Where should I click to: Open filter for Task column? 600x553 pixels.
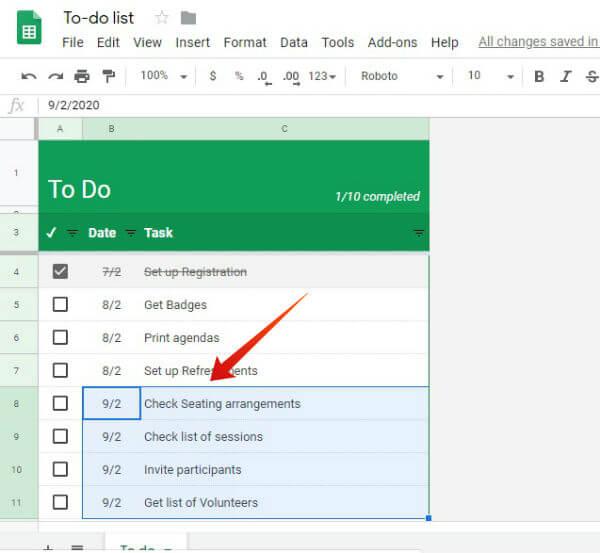tap(419, 232)
